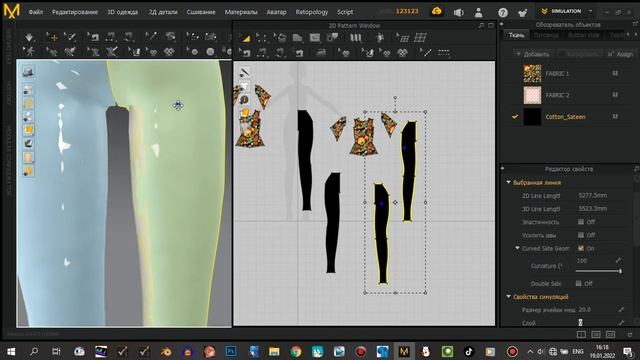Collapse the Curved Side Geometry subsection
The width and height of the screenshot is (640, 360).
tap(517, 248)
